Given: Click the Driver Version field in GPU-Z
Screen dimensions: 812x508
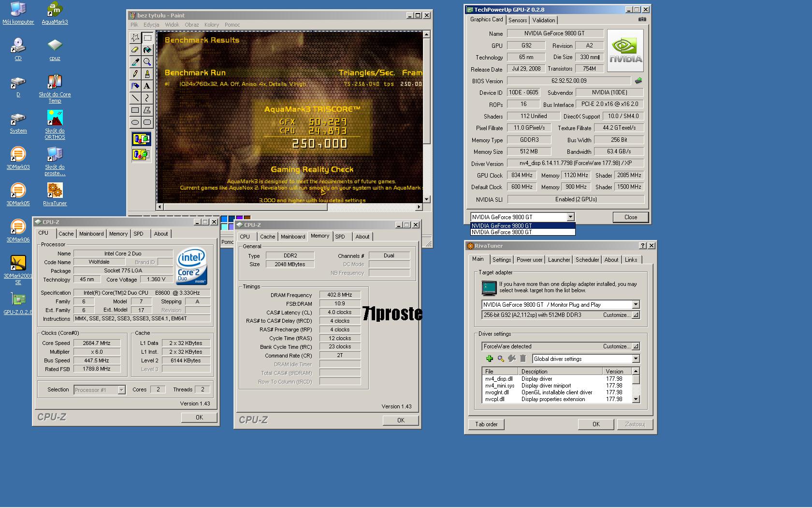Looking at the screenshot, I should 575,163.
